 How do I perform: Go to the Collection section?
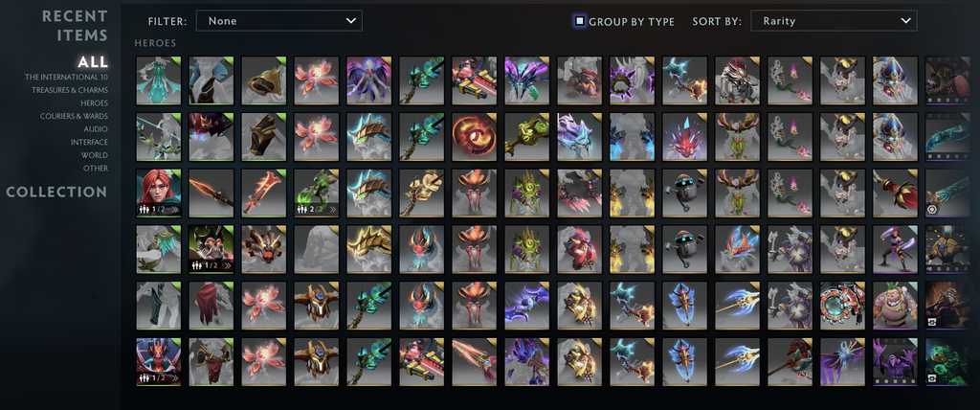pos(56,192)
